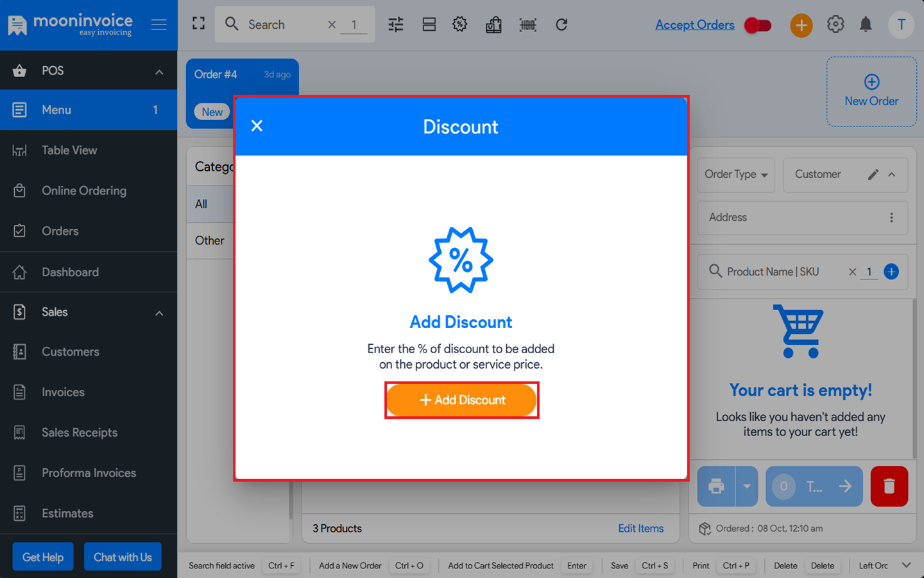Expand the print options arrow
Screen dimensions: 924x578
point(747,486)
